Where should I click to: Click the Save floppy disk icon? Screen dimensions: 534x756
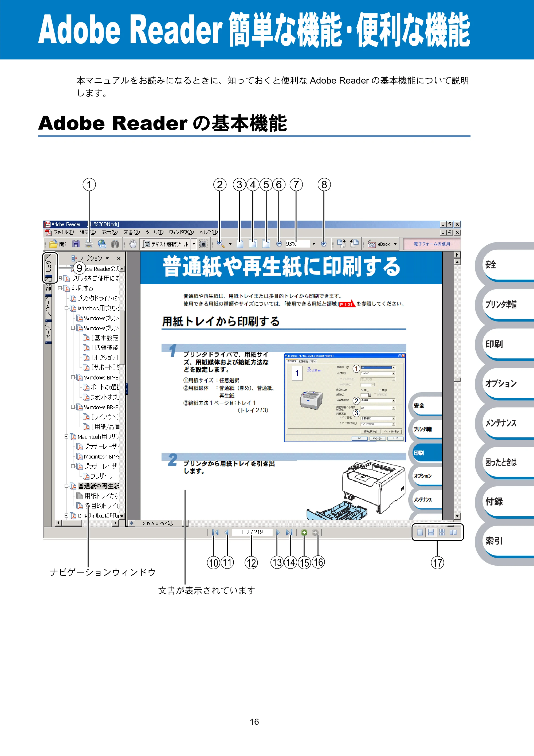pos(76,244)
